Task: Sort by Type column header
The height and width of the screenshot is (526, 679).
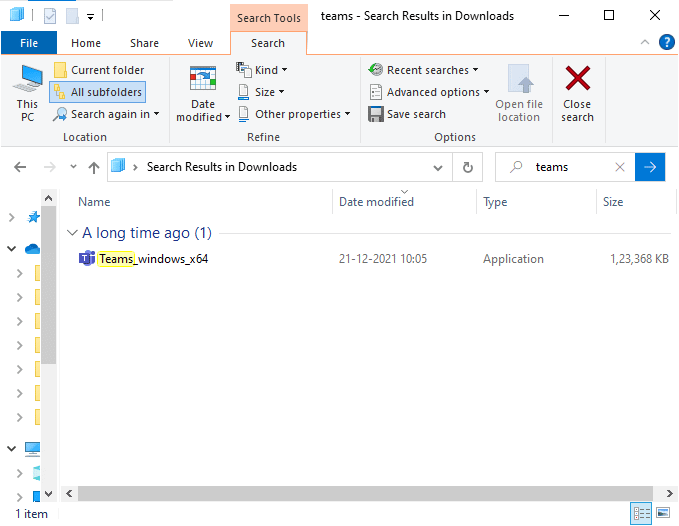Action: click(495, 202)
